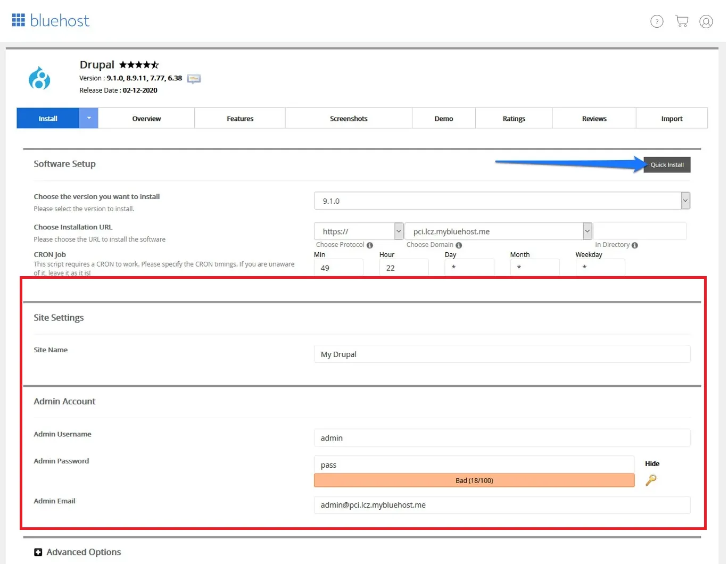The width and height of the screenshot is (728, 564).
Task: Click the CRON Weekday field
Action: (600, 268)
